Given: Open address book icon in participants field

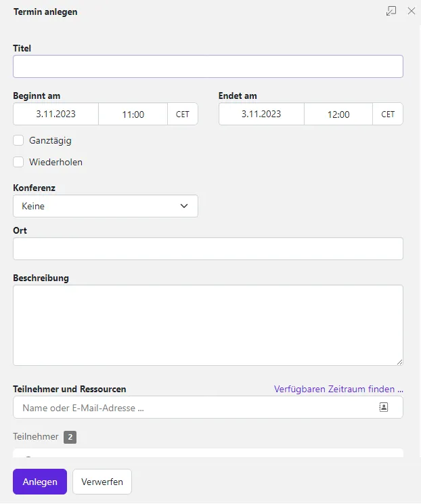Looking at the screenshot, I should click(x=383, y=408).
